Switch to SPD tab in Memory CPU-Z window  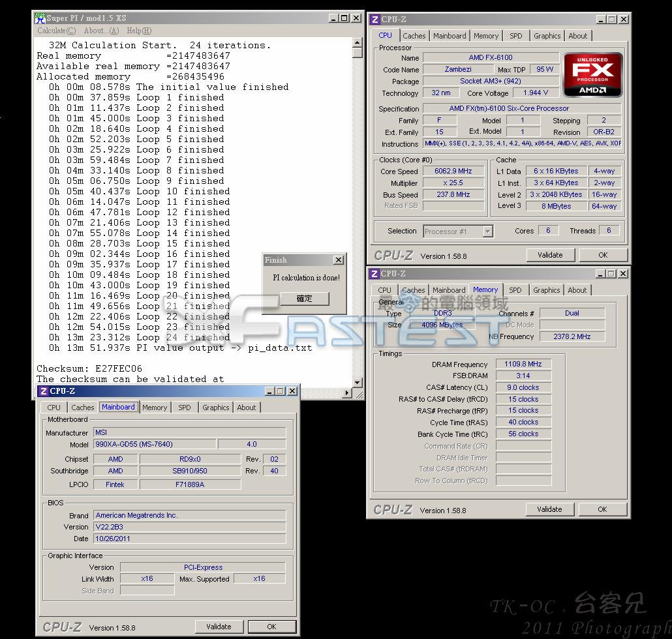pos(515,290)
